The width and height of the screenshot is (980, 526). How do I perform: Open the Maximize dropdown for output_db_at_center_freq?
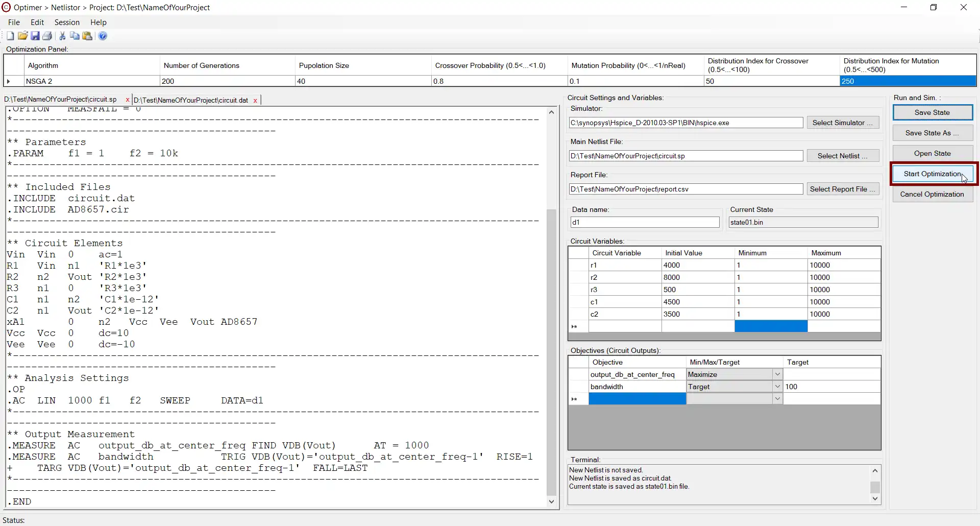777,374
